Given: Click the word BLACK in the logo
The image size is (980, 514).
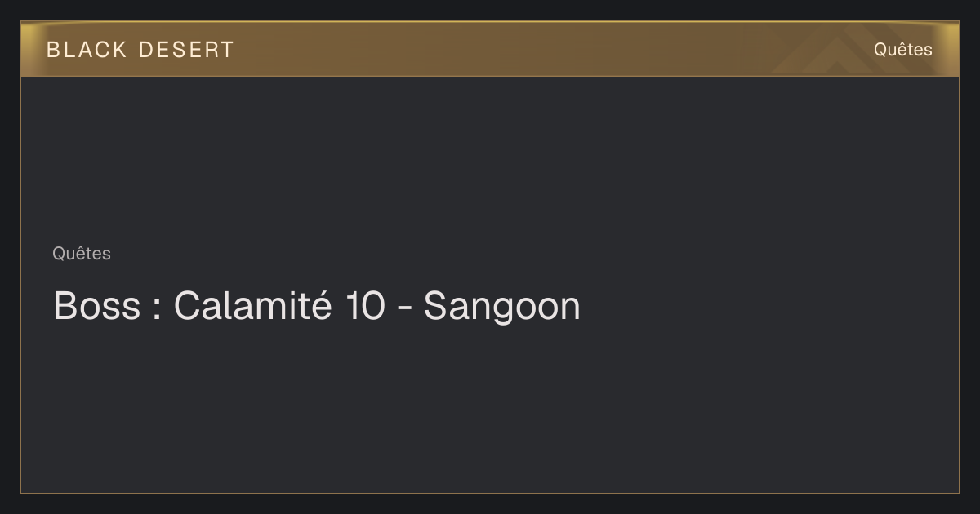Looking at the screenshot, I should (87, 50).
